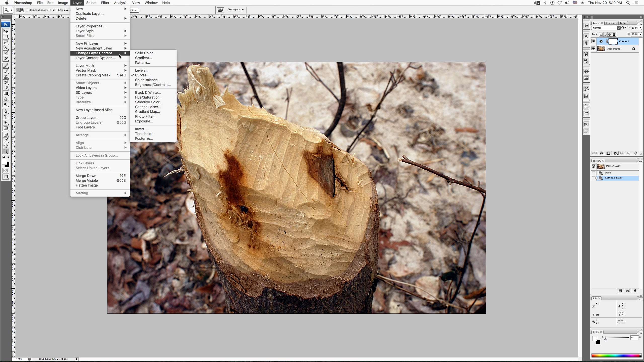Toggle visibility of the Background layer
644x362 pixels.
pos(593,49)
